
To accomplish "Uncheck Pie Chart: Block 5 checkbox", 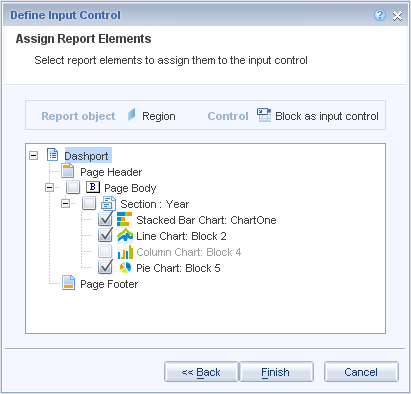I will point(105,267).
